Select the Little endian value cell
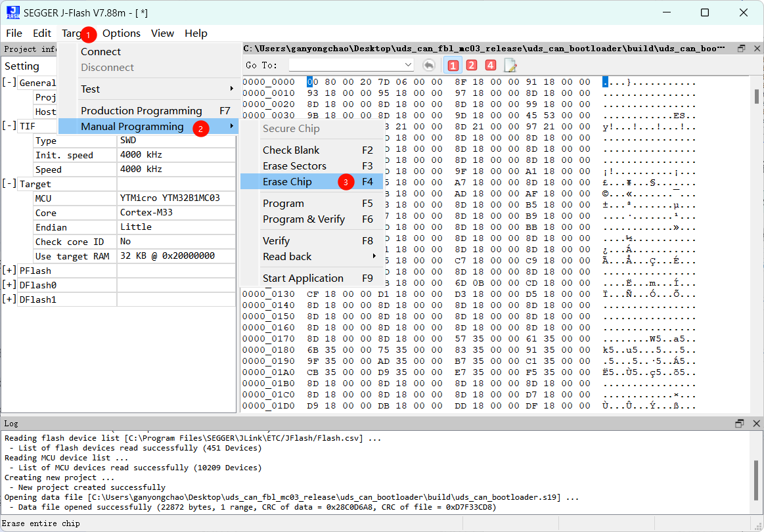Viewport: 764px width, 532px height. (176, 227)
